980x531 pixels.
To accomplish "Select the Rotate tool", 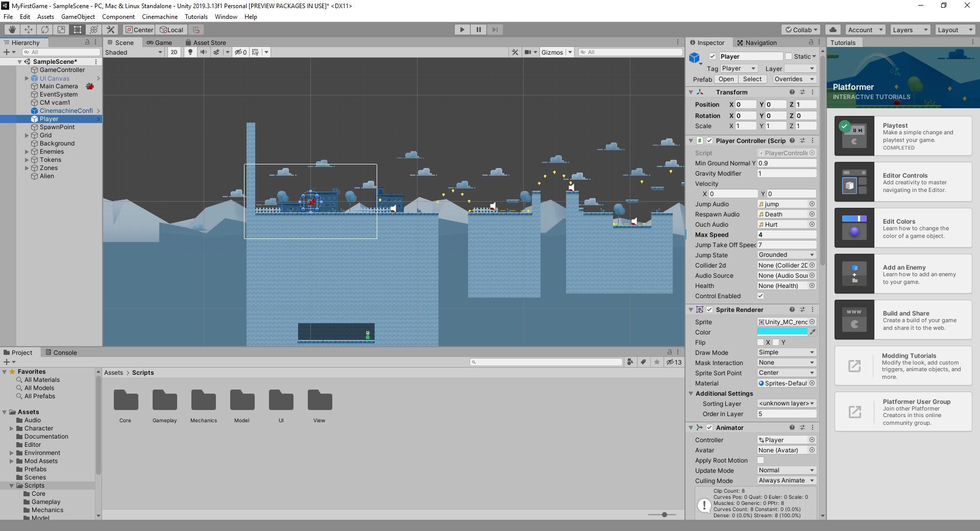I will pyautogui.click(x=45, y=30).
